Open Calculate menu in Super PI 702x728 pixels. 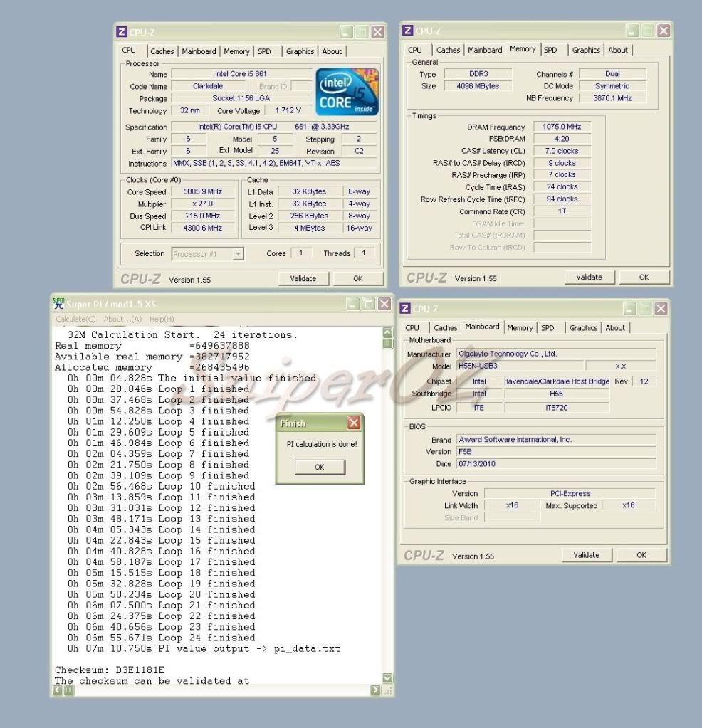tap(75, 319)
